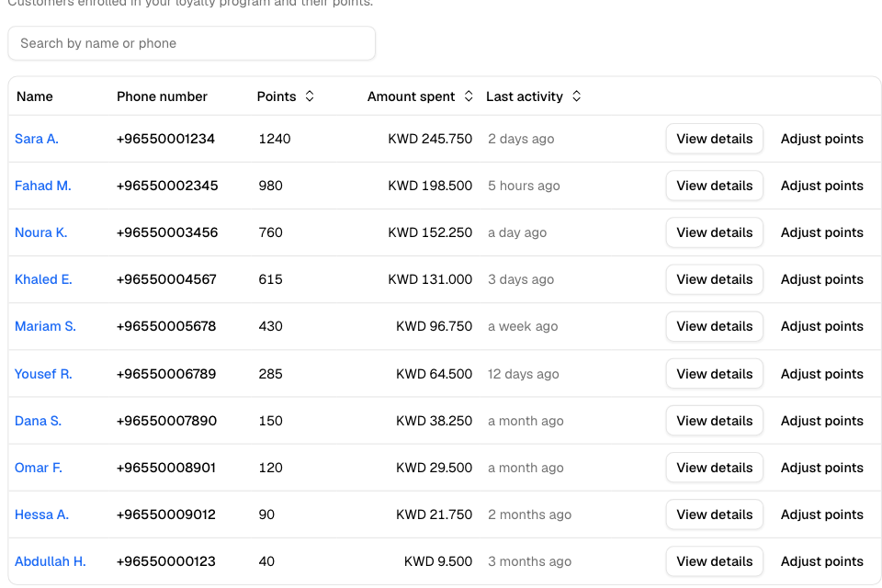This screenshot has height=588, width=882.
Task: Click the Name column header
Action: [x=35, y=96]
